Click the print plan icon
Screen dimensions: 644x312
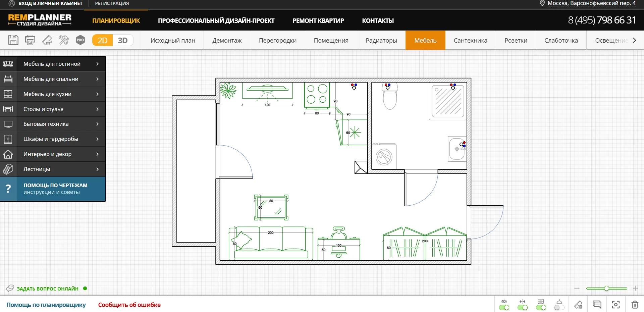tap(30, 40)
